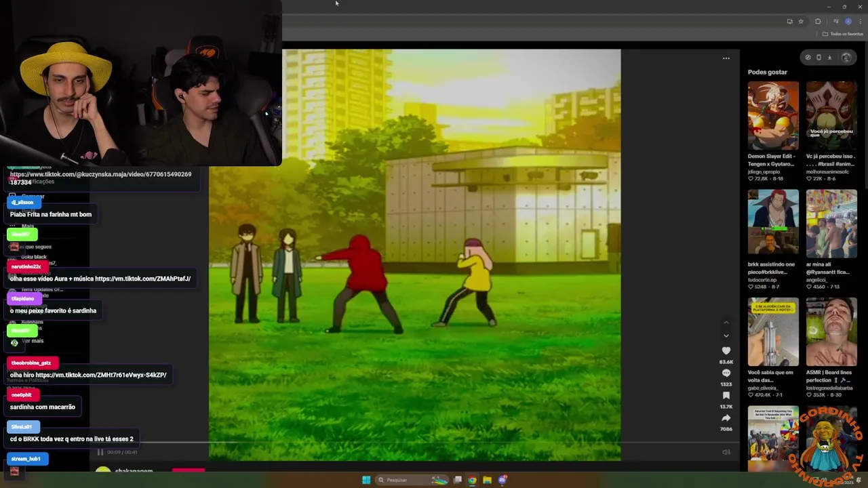Click the Podes gostar heading

[x=767, y=72]
